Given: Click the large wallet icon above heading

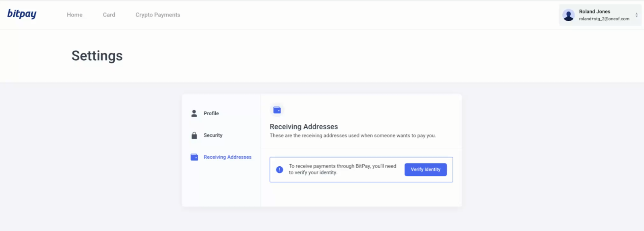Looking at the screenshot, I should pyautogui.click(x=277, y=110).
